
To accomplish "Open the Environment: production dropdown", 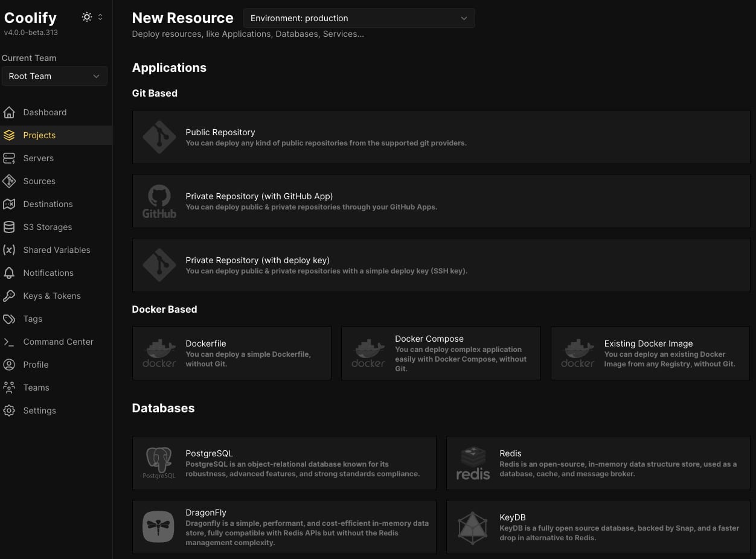I will coord(359,18).
